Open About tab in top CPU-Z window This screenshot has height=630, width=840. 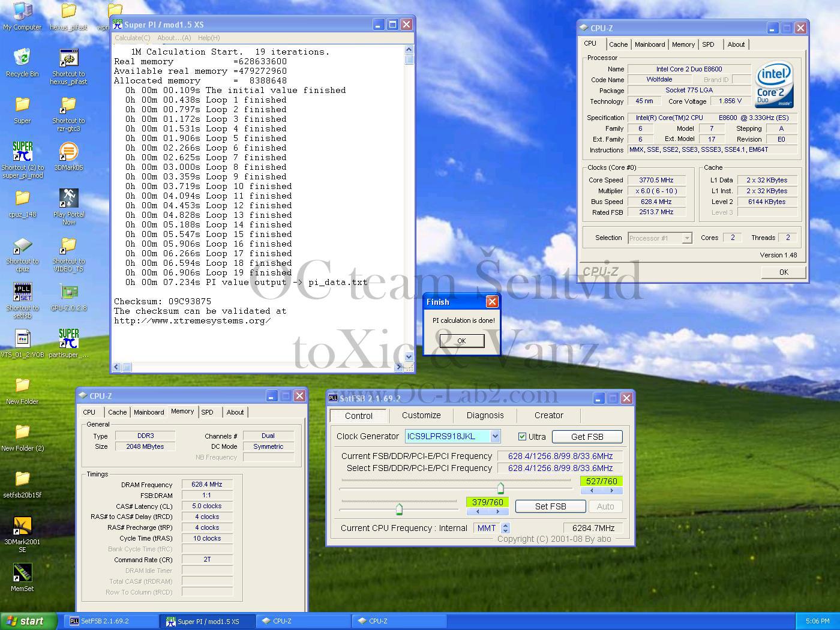pyautogui.click(x=736, y=44)
